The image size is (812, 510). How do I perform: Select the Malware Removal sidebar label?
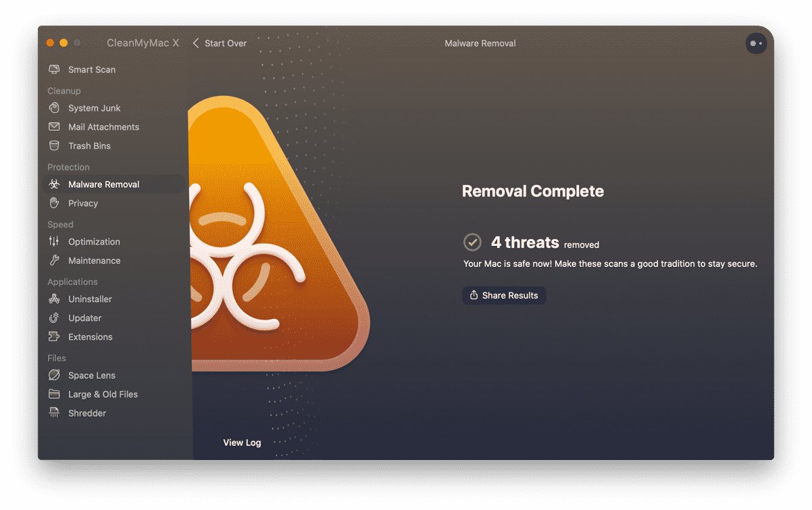click(104, 184)
